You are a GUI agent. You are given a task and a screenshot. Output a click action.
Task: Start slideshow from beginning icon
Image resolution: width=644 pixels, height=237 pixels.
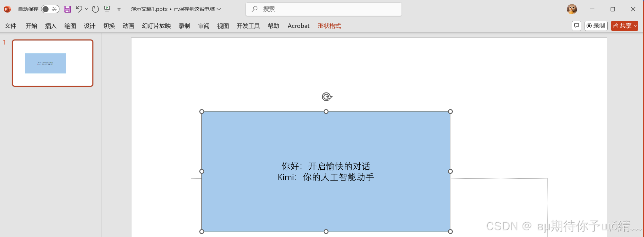(x=107, y=9)
